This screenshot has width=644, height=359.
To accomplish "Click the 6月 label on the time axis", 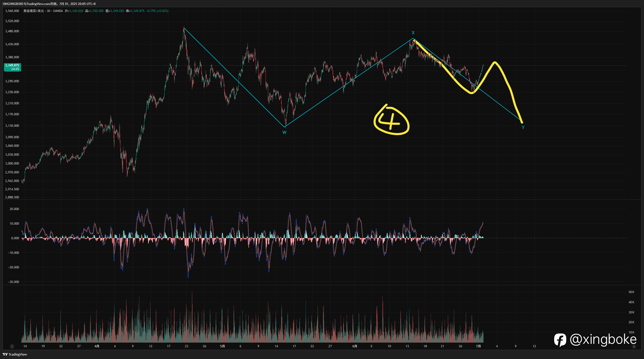I will click(355, 346).
